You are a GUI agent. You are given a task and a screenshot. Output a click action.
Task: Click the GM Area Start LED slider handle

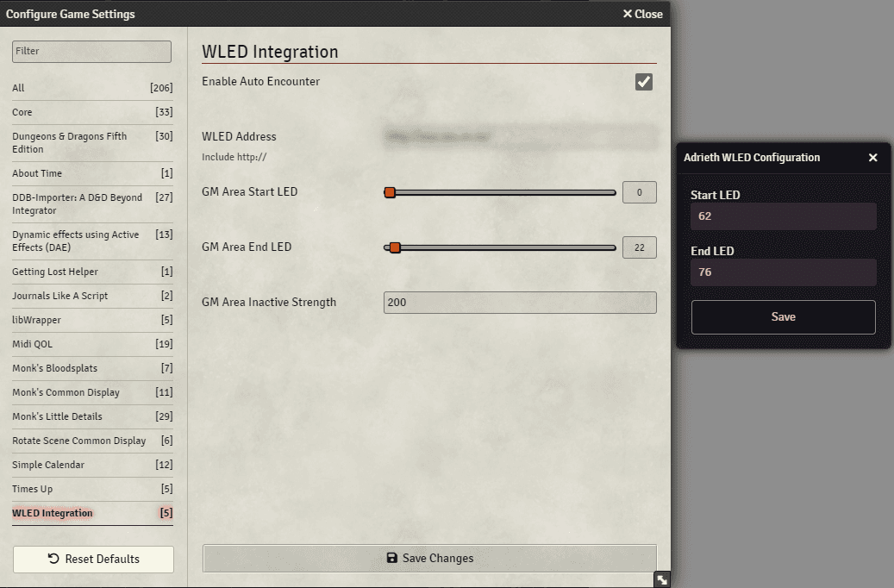tap(390, 192)
